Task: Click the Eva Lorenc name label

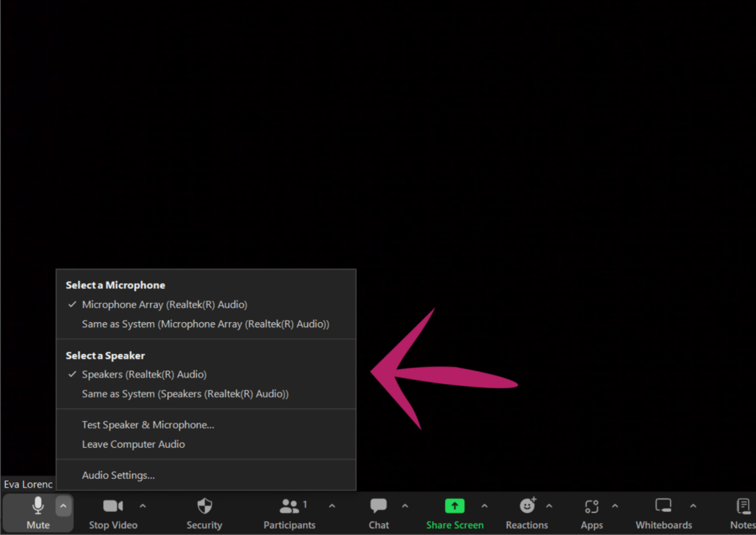Action: tap(28, 484)
